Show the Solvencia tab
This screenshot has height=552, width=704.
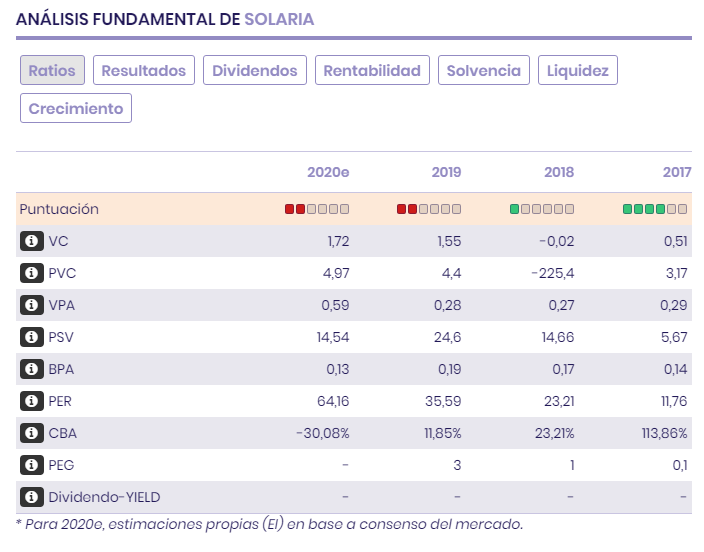484,70
